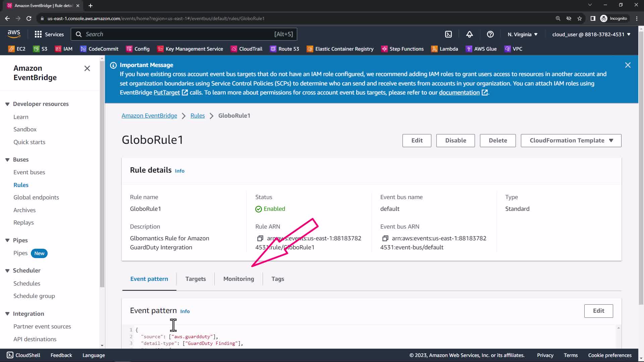Copy the Event bus ARN with copy icon
Image resolution: width=644 pixels, height=362 pixels.
tap(385, 238)
